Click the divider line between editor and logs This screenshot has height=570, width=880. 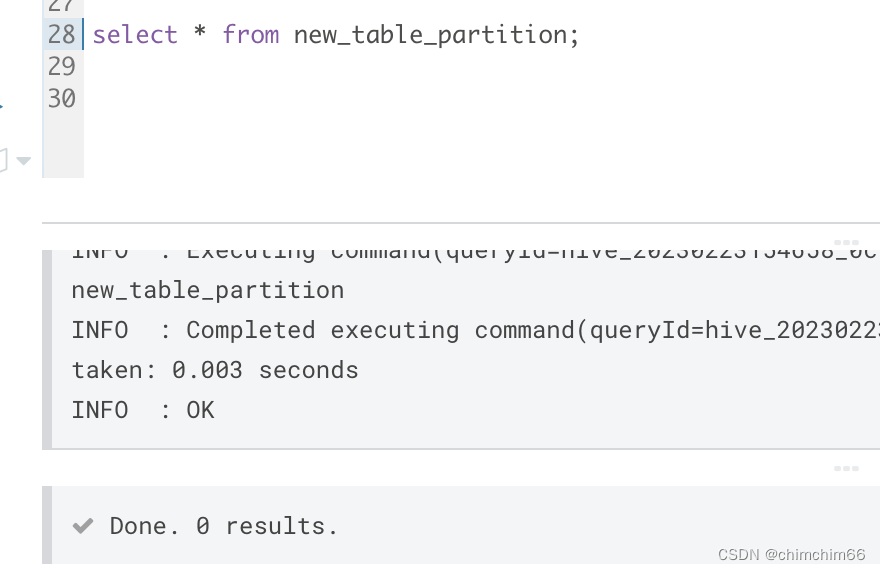pos(461,223)
